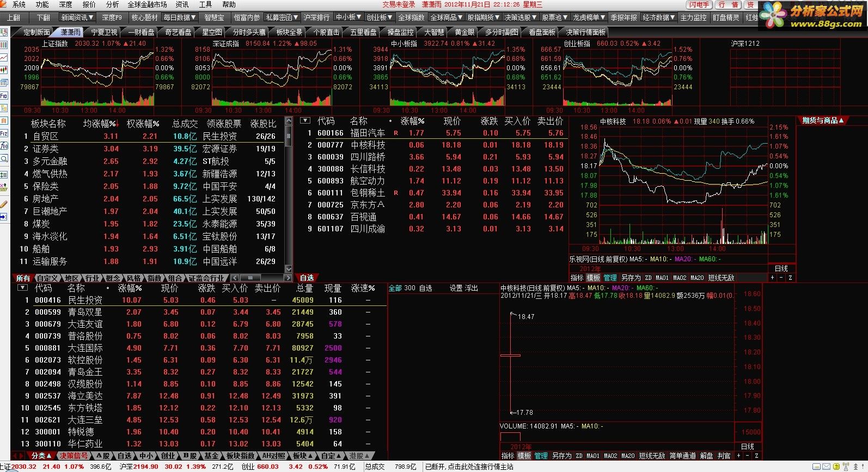Click the first sidebar icon below the logo
The height and width of the screenshot is (472, 868).
pos(4,32)
